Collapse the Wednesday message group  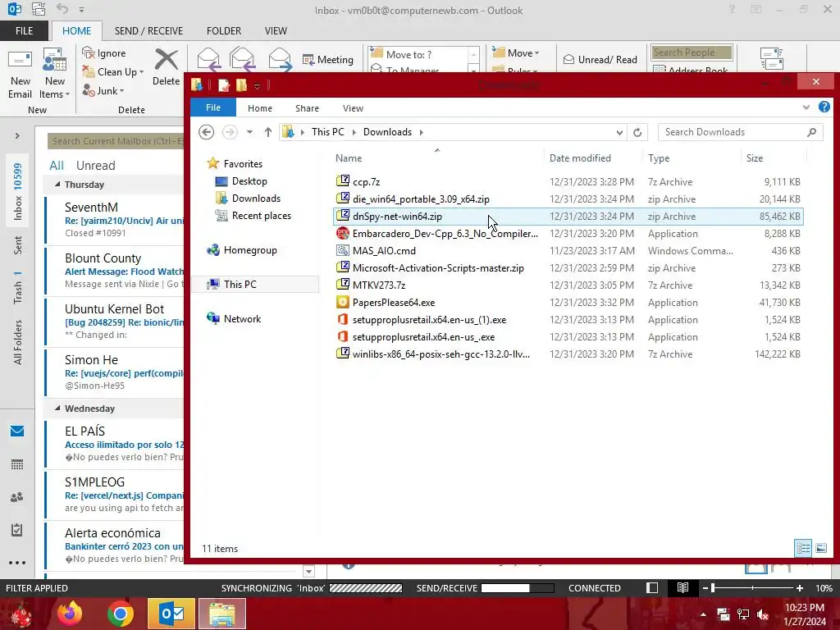[57, 409]
